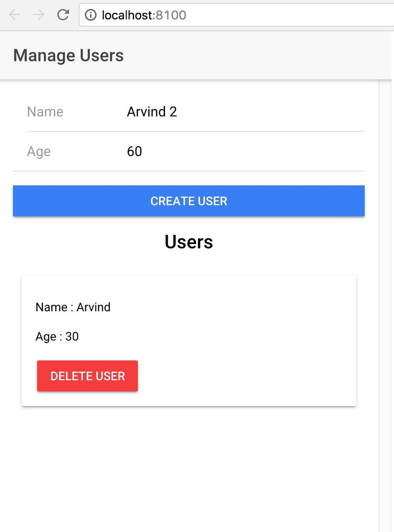The image size is (394, 532).
Task: Click empty area of the Arvind user card
Action: click(x=248, y=339)
